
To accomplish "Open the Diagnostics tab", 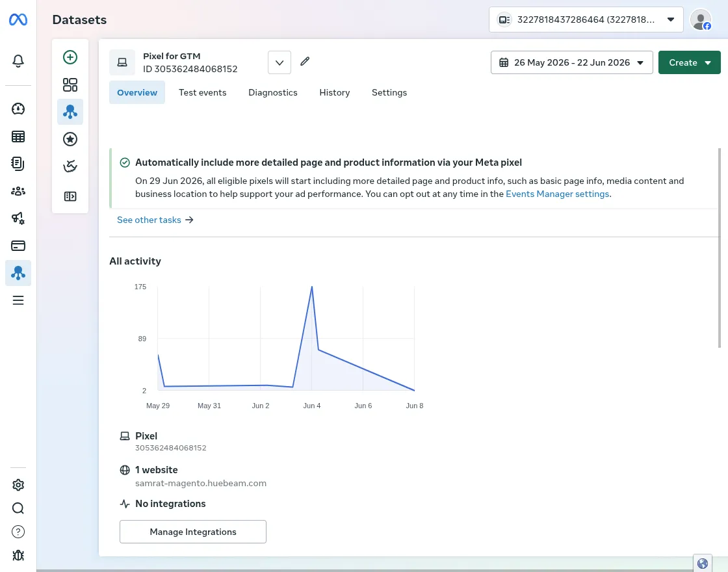I will pos(273,92).
